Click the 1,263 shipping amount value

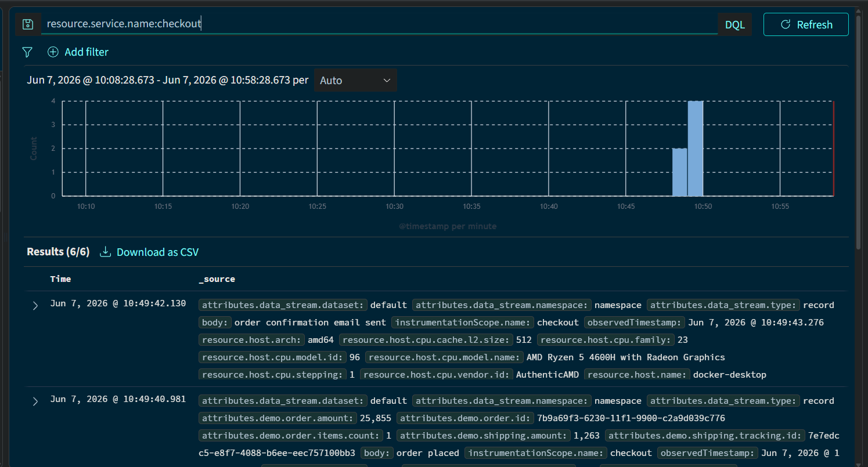pyautogui.click(x=587, y=435)
